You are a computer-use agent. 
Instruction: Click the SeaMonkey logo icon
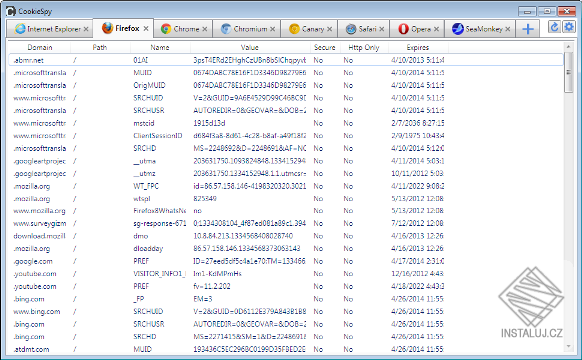pyautogui.click(x=458, y=29)
